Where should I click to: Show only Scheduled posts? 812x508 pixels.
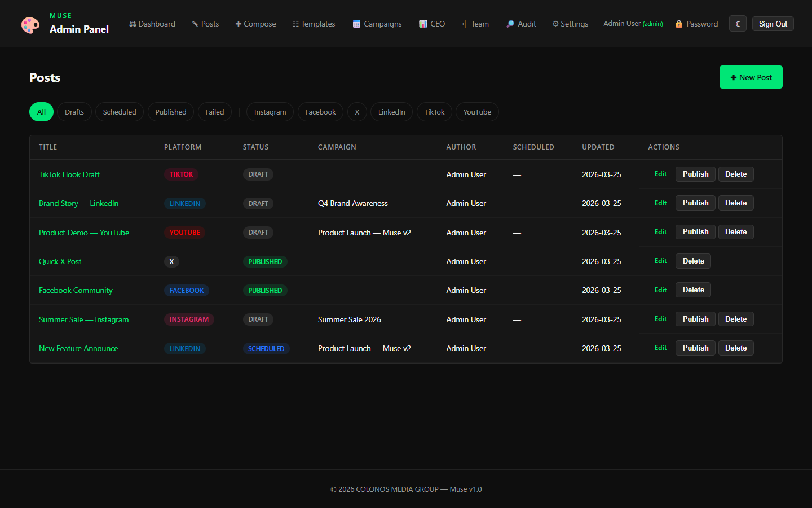(x=120, y=112)
